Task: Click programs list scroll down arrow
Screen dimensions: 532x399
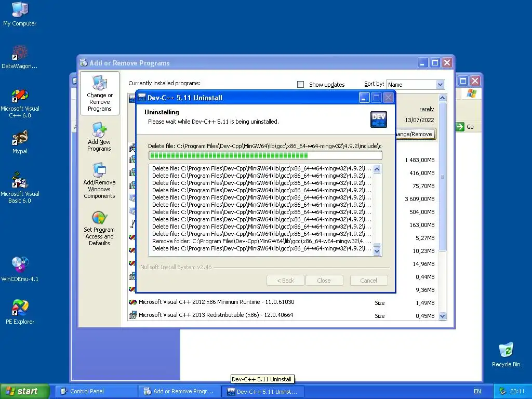Action: coord(442,316)
